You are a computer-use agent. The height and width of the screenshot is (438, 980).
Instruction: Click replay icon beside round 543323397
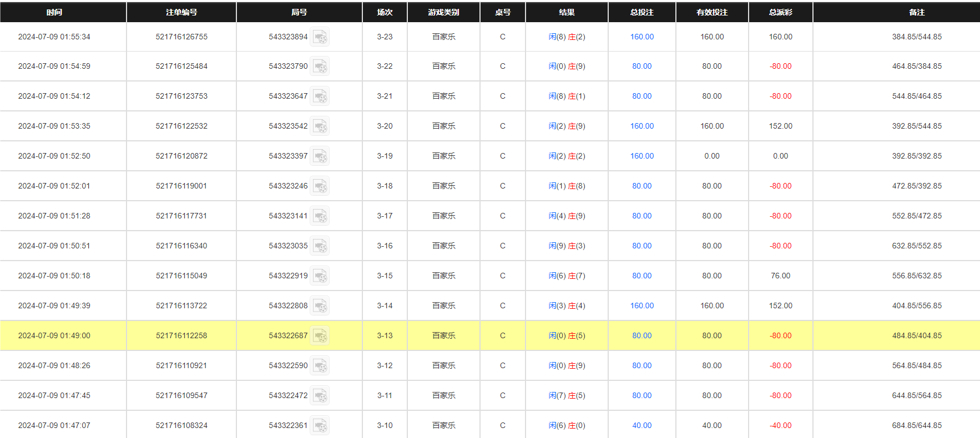coord(320,156)
